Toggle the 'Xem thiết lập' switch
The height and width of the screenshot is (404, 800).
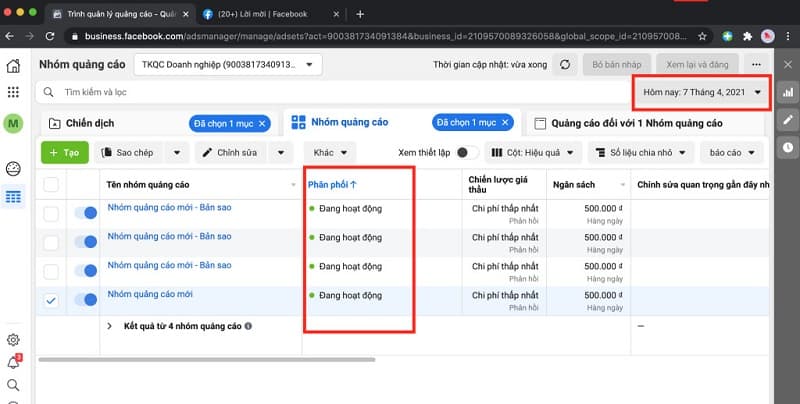464,153
